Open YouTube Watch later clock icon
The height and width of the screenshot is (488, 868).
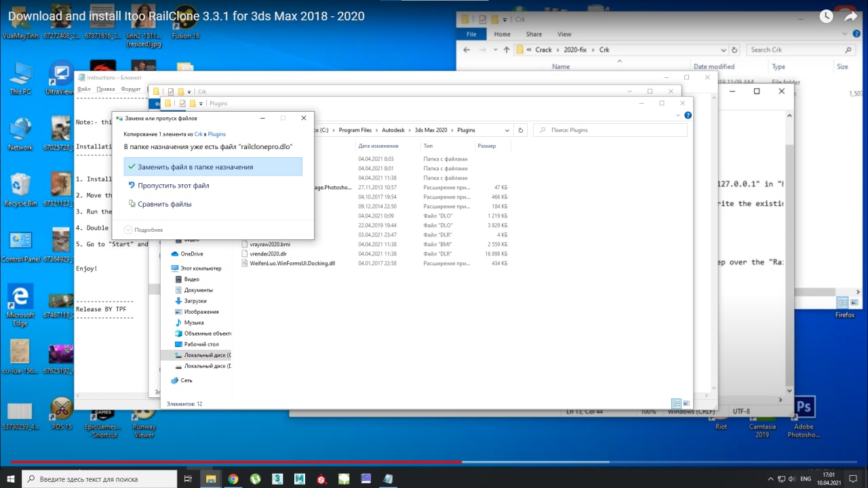point(825,16)
